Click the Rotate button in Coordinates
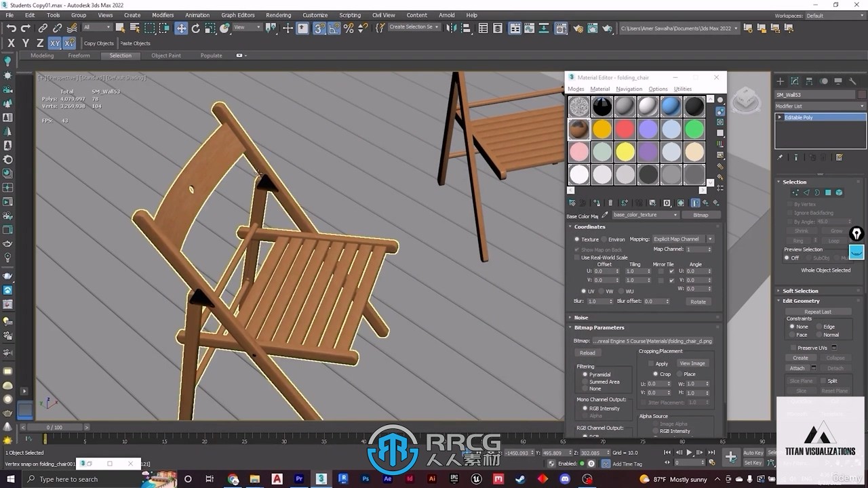This screenshot has width=868, height=488. (x=698, y=302)
